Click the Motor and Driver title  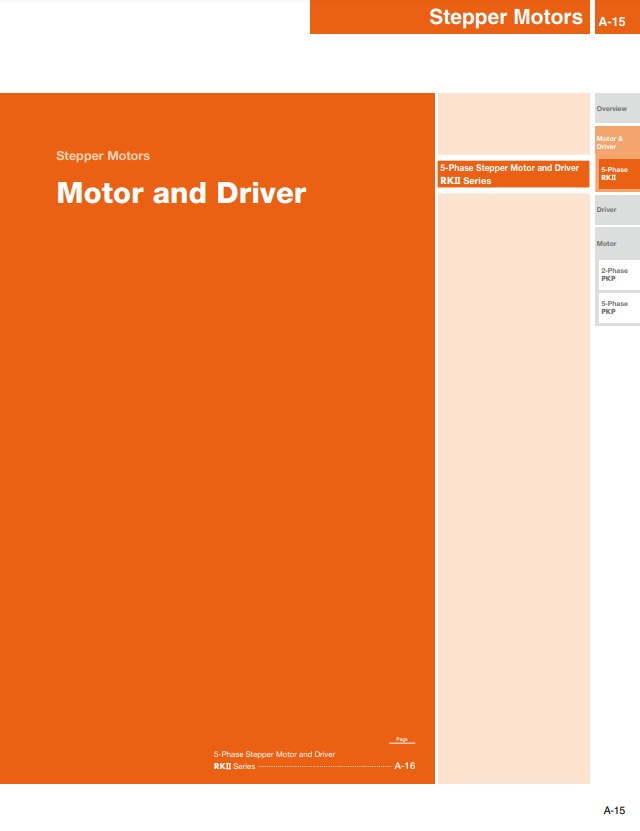tap(181, 193)
